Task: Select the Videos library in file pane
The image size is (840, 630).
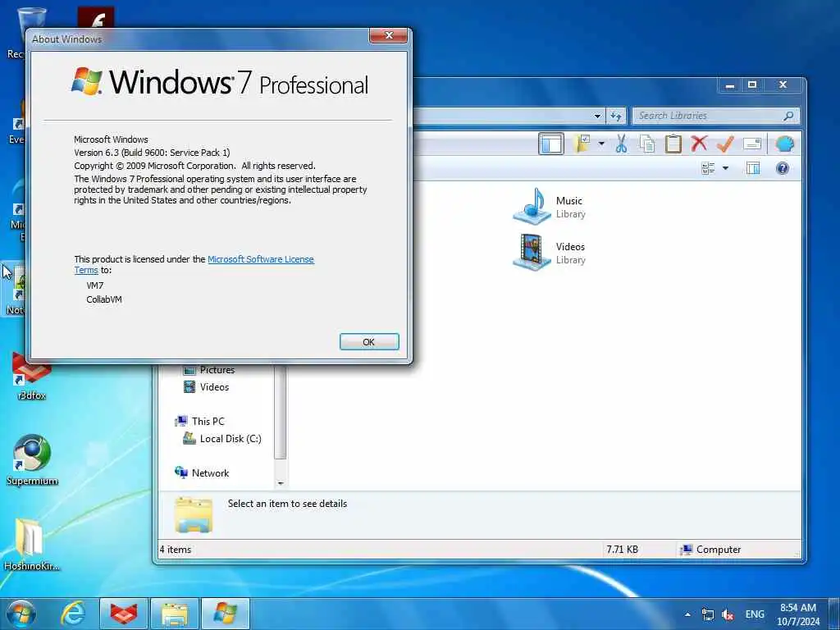Action: pyautogui.click(x=549, y=253)
